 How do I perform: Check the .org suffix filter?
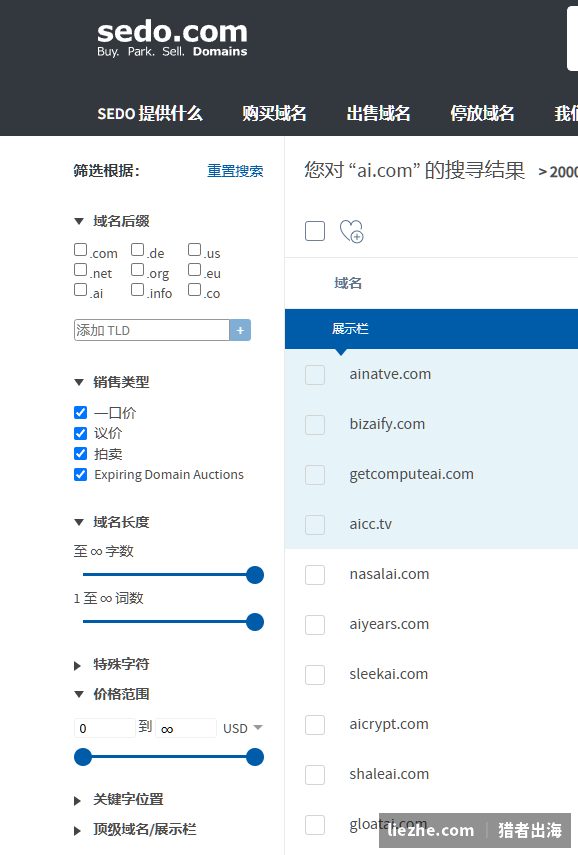(x=137, y=270)
